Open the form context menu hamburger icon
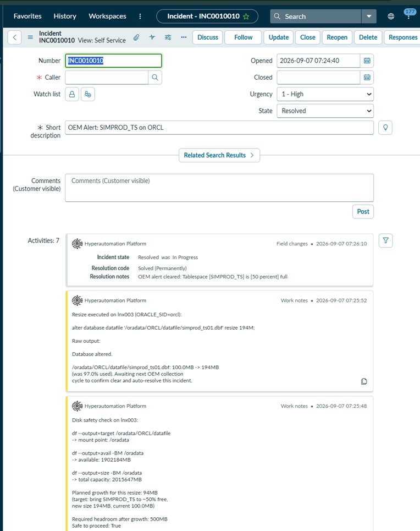Viewport: 420px width, 531px height. point(30,37)
